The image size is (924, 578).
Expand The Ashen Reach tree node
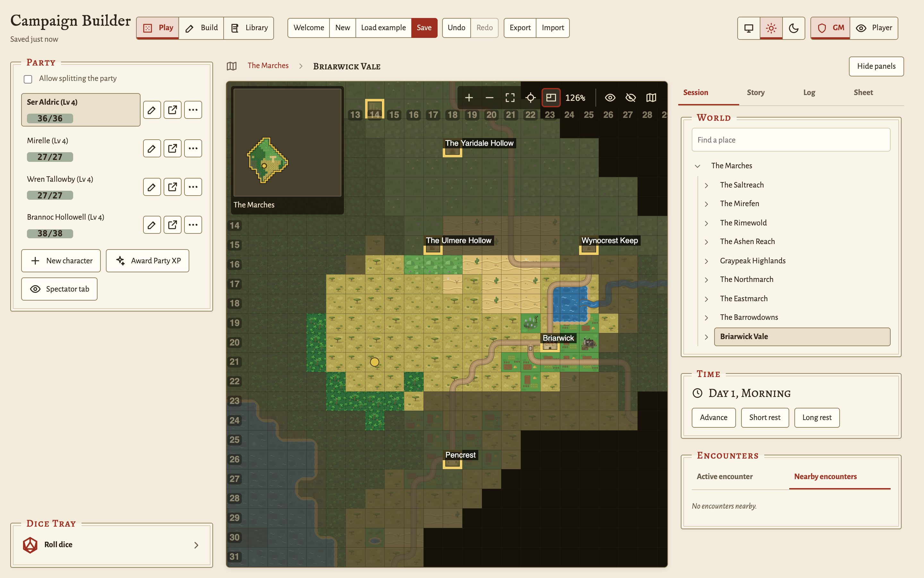coord(706,242)
